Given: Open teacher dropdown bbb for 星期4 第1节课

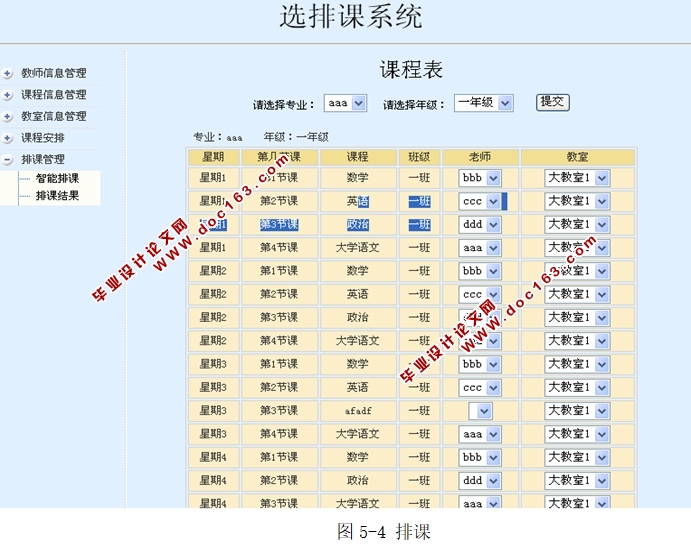Looking at the screenshot, I should click(x=479, y=458).
